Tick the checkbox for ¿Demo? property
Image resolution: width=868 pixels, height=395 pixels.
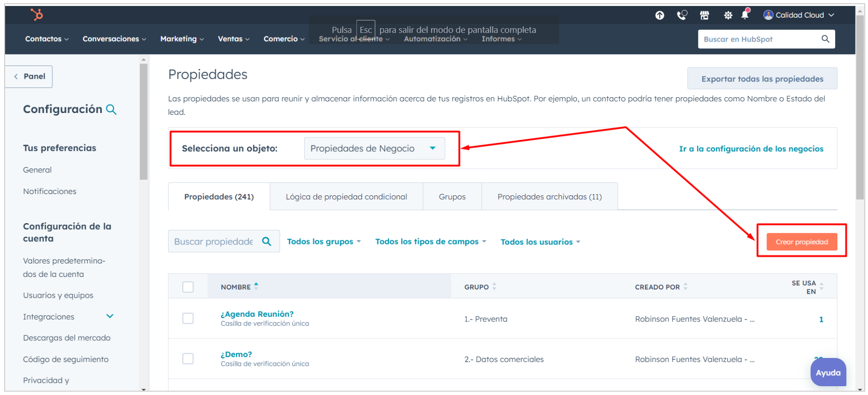click(188, 359)
